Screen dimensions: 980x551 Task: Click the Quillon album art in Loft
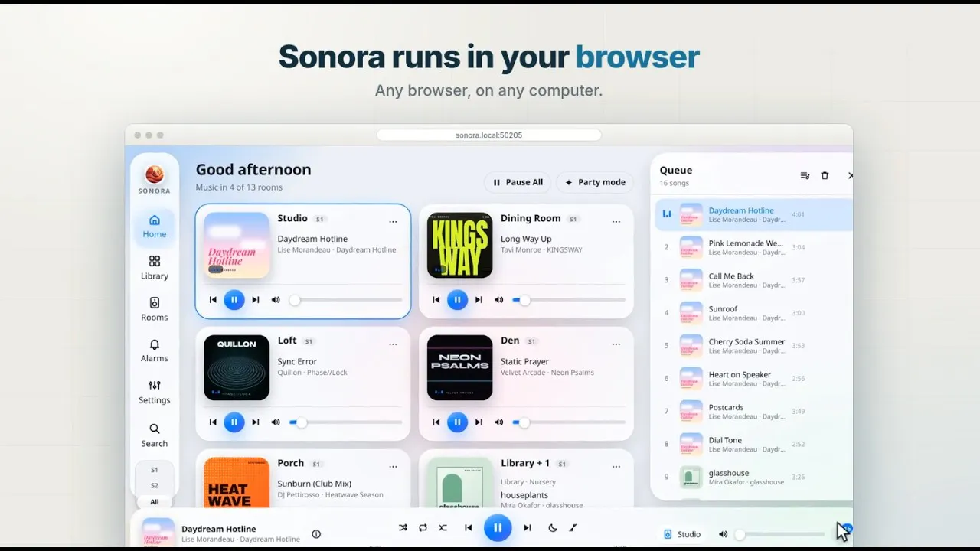[237, 367]
